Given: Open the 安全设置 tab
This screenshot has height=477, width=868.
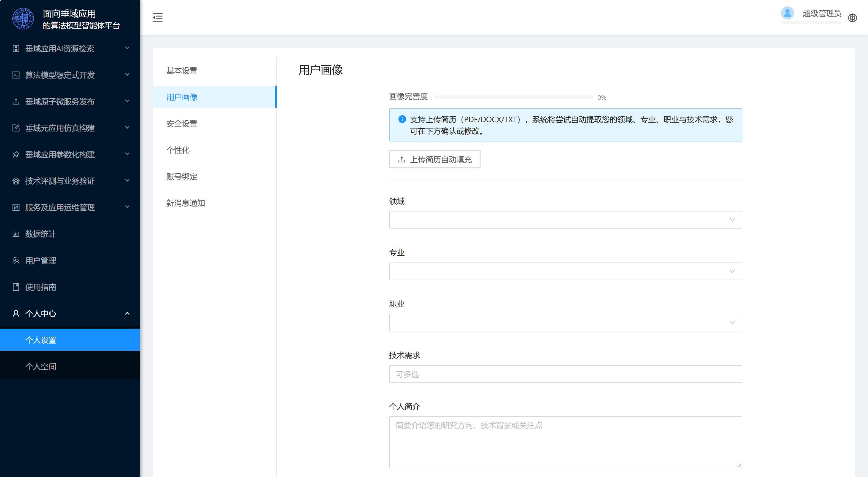Looking at the screenshot, I should [215, 123].
